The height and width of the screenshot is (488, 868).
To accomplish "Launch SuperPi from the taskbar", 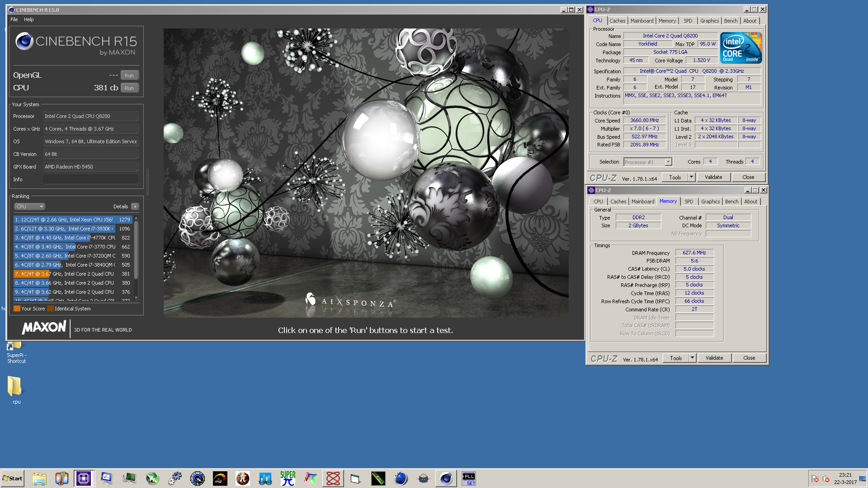I will pyautogui.click(x=288, y=479).
